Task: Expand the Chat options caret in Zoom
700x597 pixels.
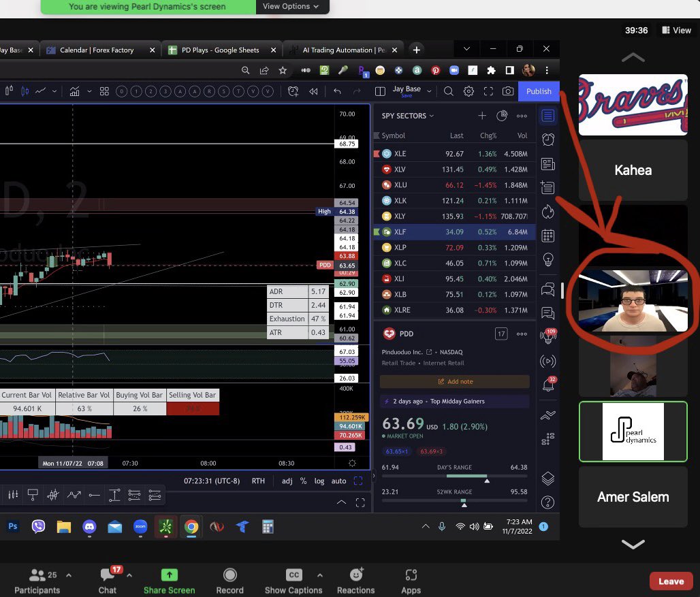Action: point(129,575)
